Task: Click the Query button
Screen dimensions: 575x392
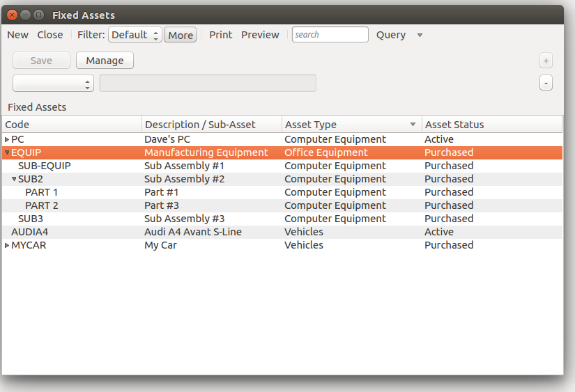Action: click(390, 35)
